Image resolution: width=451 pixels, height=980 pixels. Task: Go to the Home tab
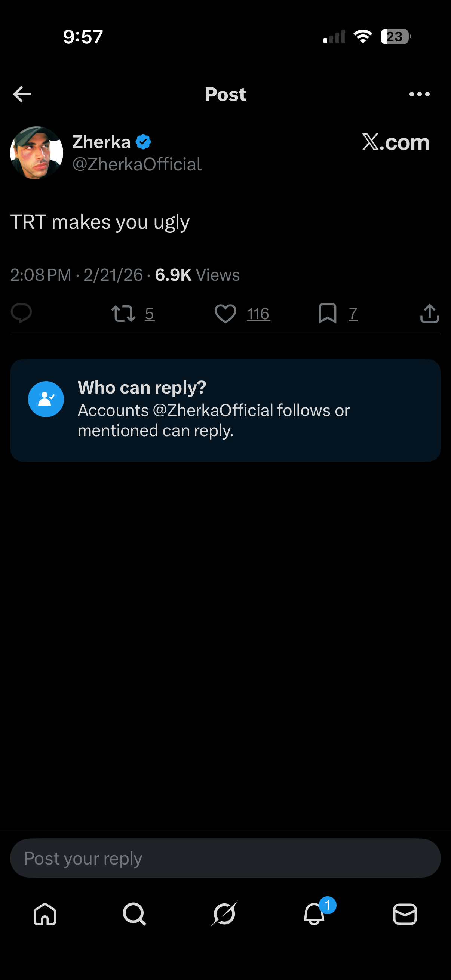45,914
